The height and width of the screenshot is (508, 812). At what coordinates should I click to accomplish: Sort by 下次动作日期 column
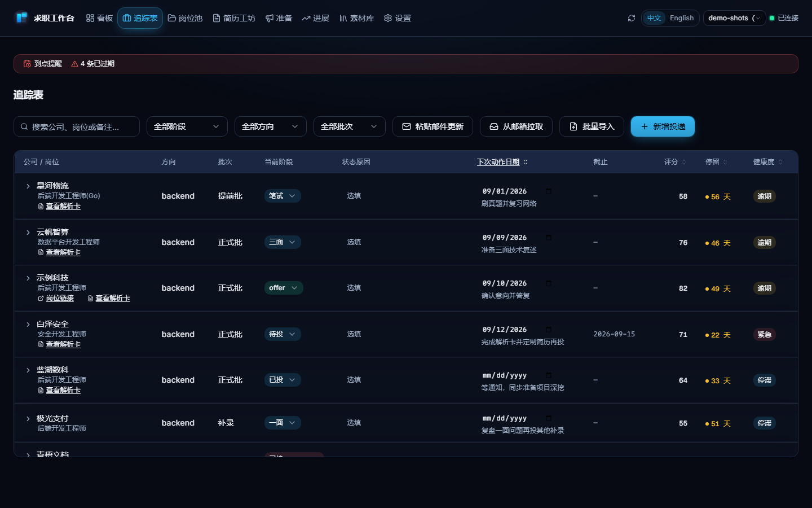point(502,162)
